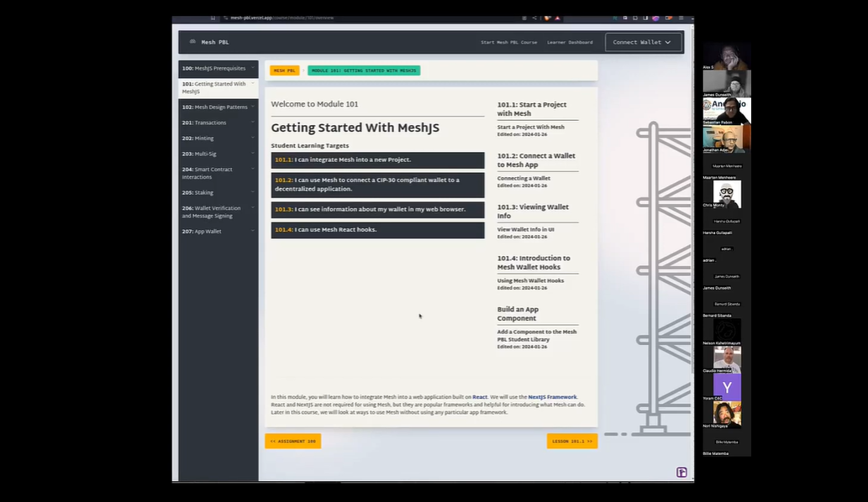Click Start Mesh PBL Course in navbar
The image size is (868, 502).
point(508,42)
